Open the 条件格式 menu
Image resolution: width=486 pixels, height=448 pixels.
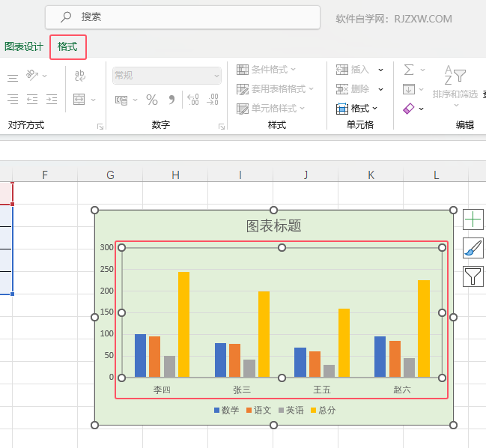pos(267,70)
